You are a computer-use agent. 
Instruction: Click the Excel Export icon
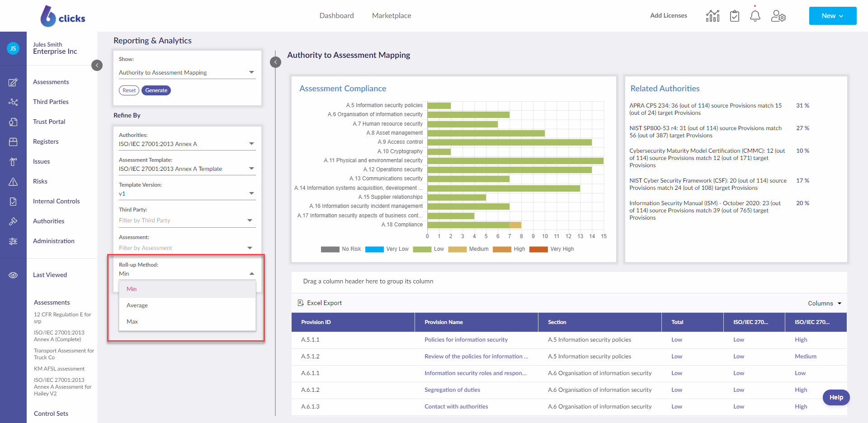(x=301, y=303)
